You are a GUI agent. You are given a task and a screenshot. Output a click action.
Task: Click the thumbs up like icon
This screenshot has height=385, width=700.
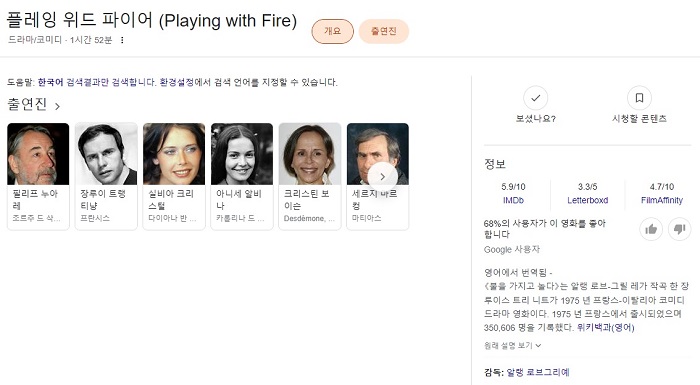point(651,230)
